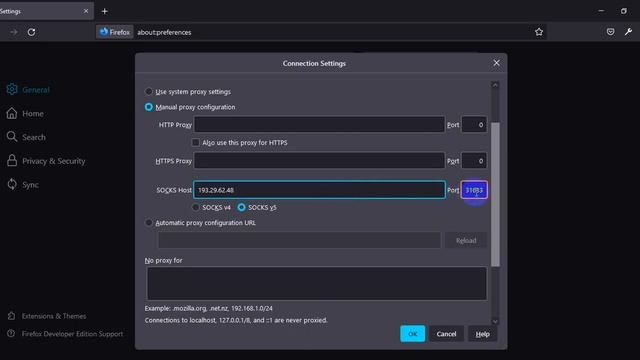Open the Home settings category

[x=25, y=113]
